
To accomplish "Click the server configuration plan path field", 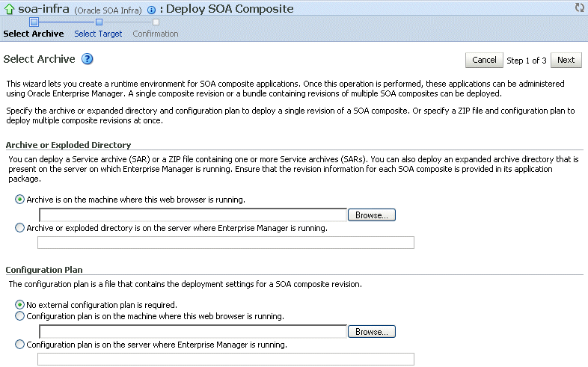I will click(x=225, y=359).
